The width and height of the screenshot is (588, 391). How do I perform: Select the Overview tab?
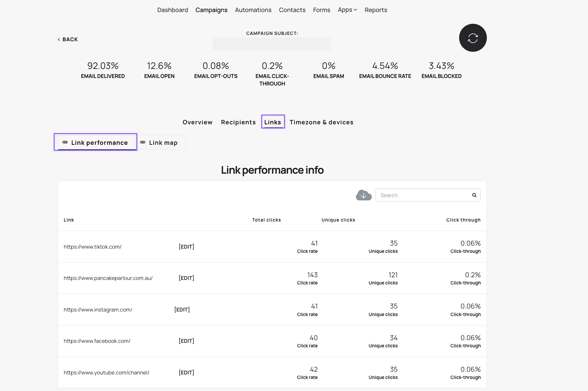[x=198, y=122]
